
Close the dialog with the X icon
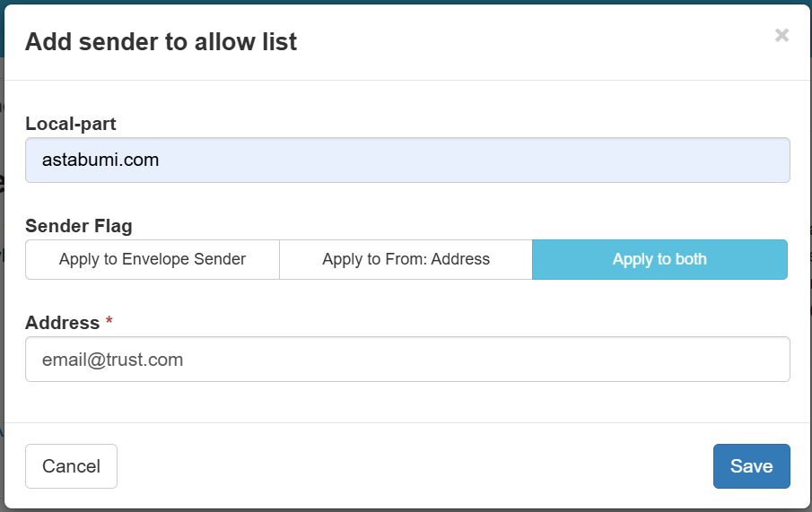tap(781, 36)
